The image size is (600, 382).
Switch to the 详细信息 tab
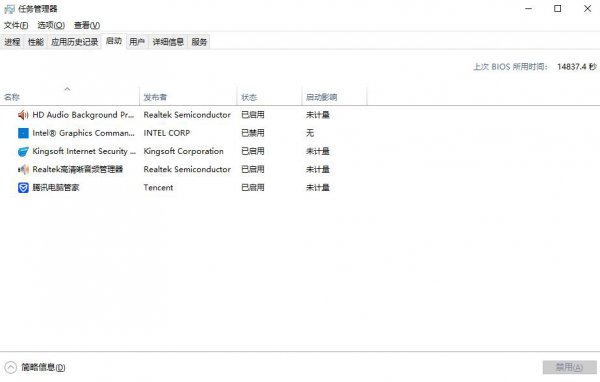coord(168,42)
